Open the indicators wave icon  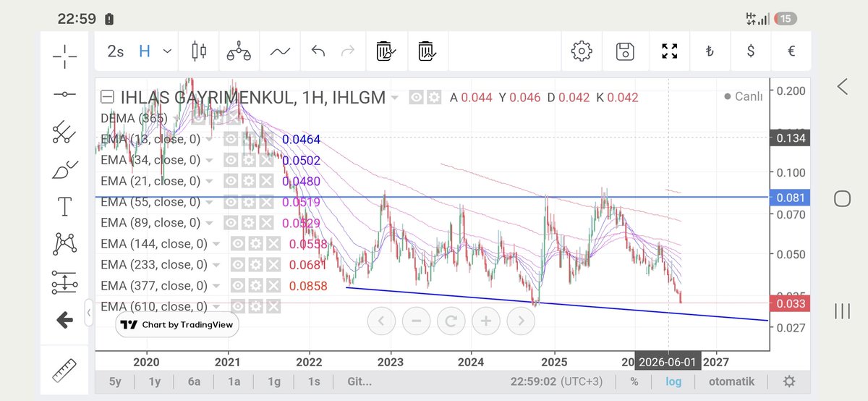click(280, 51)
